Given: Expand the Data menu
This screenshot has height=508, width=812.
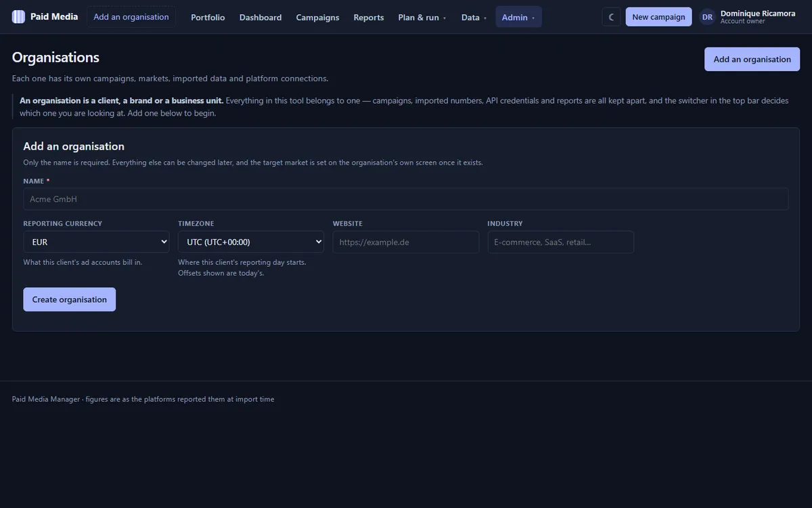Looking at the screenshot, I should (x=474, y=17).
